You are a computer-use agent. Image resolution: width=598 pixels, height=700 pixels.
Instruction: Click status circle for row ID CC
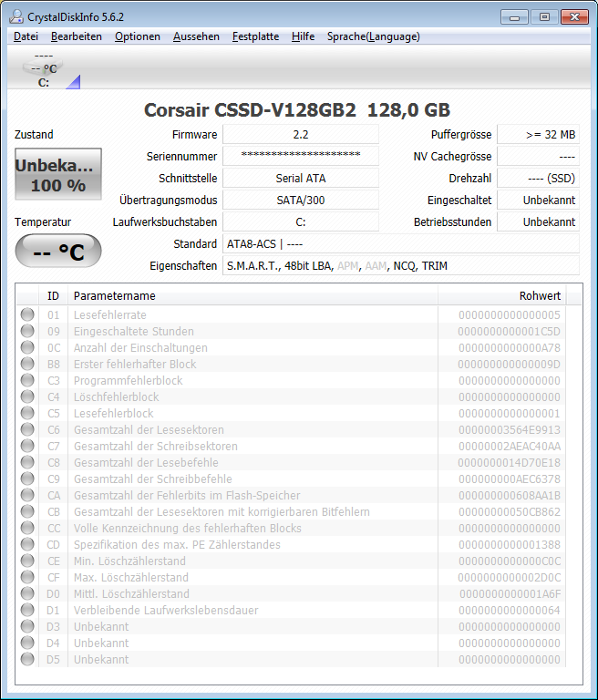point(27,528)
